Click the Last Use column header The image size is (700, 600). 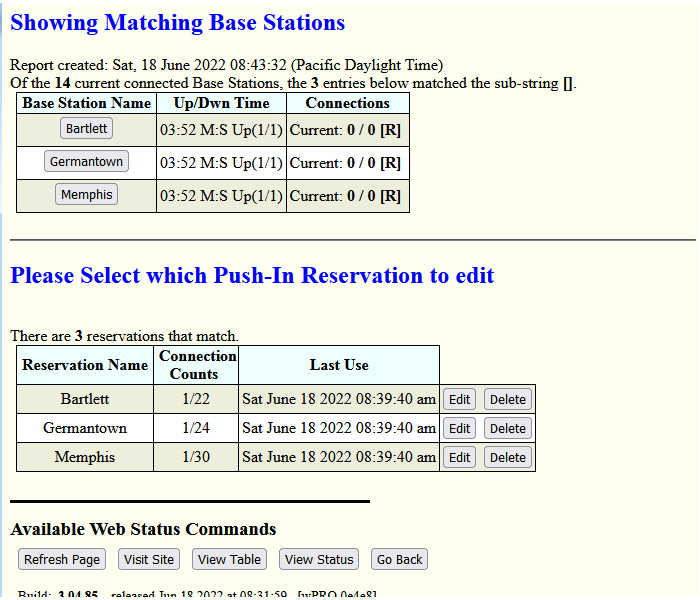(339, 365)
